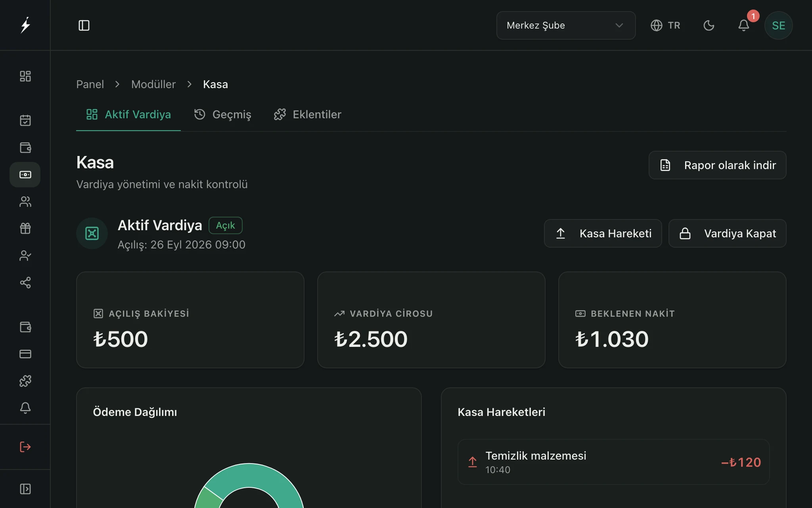Open the share nodes icon in sidebar
This screenshot has height=508, width=812.
point(25,283)
